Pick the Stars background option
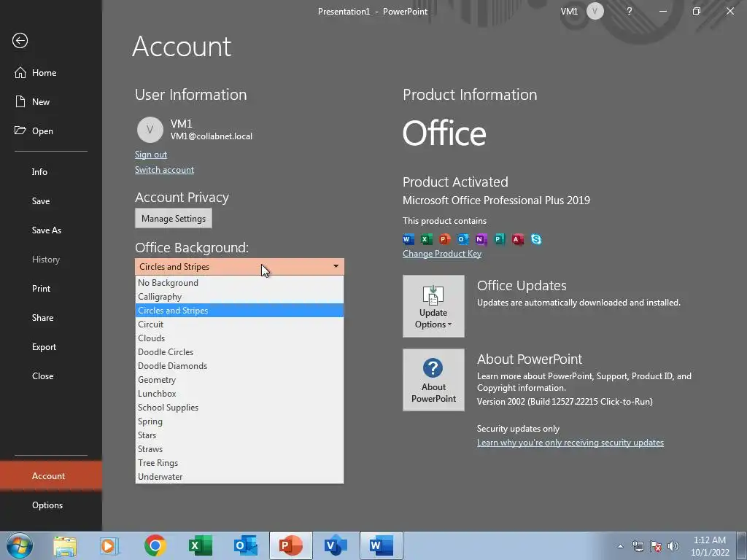 239,435
